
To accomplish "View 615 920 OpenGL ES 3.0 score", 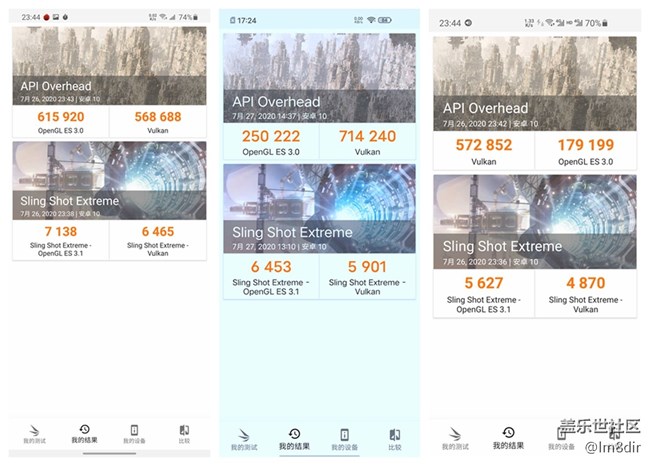I will pyautogui.click(x=61, y=122).
